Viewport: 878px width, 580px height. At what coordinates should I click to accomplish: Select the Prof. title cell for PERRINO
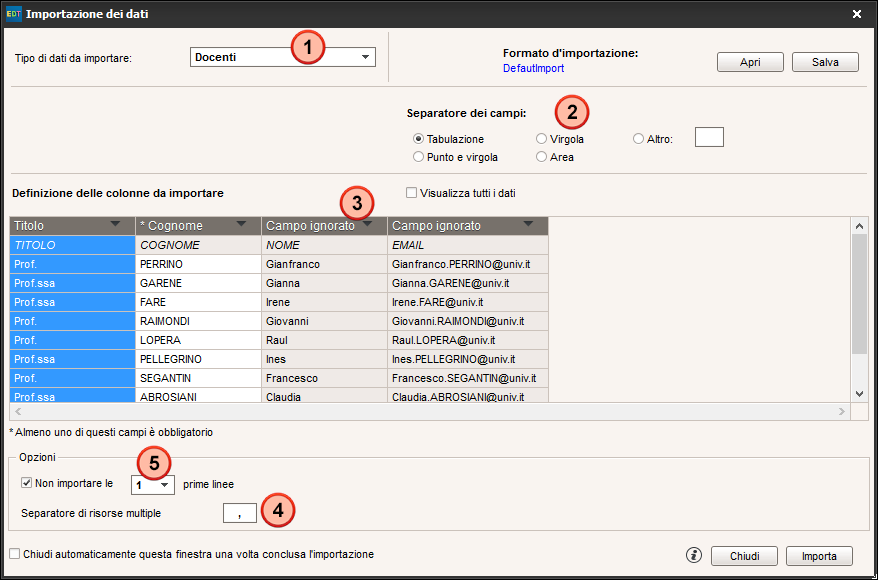72,264
